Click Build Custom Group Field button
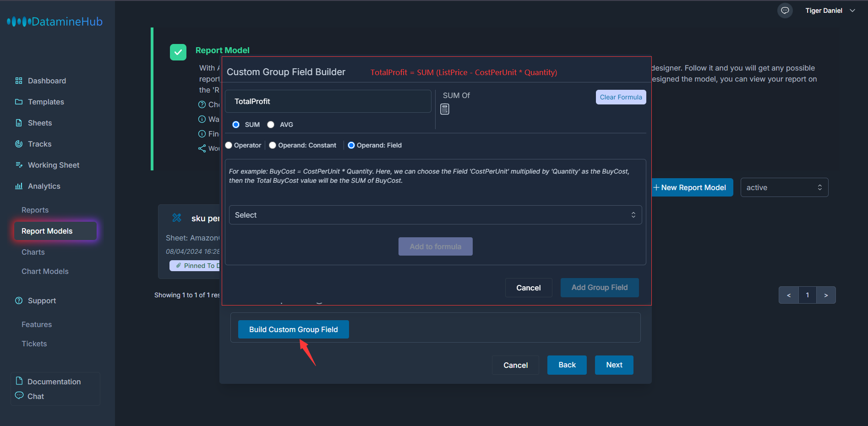Screen dimensions: 868x426 [294, 329]
